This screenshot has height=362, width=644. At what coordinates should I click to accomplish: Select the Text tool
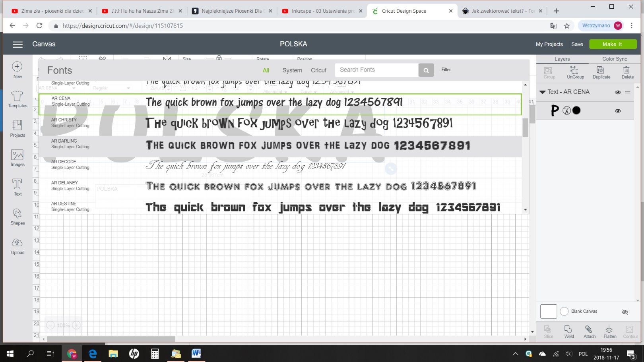[17, 187]
